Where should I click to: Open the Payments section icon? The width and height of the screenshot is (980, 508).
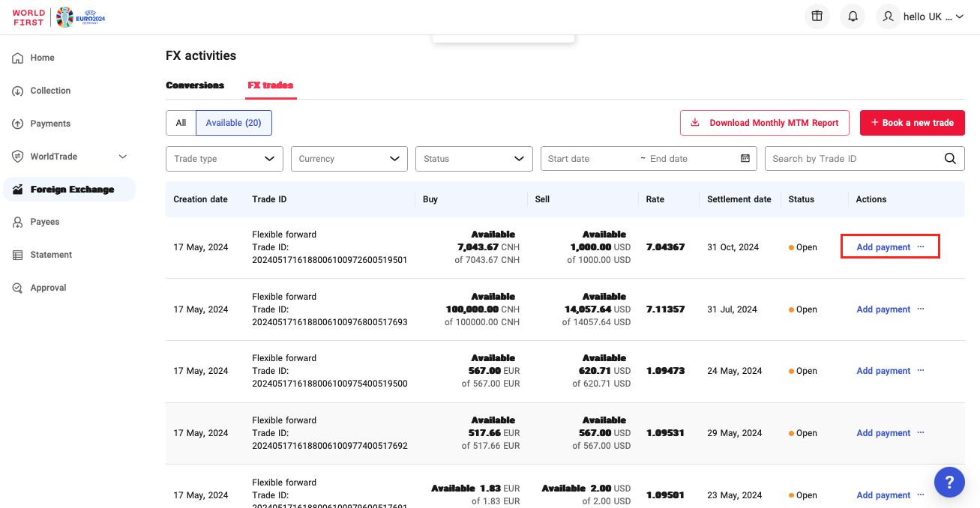click(x=18, y=124)
